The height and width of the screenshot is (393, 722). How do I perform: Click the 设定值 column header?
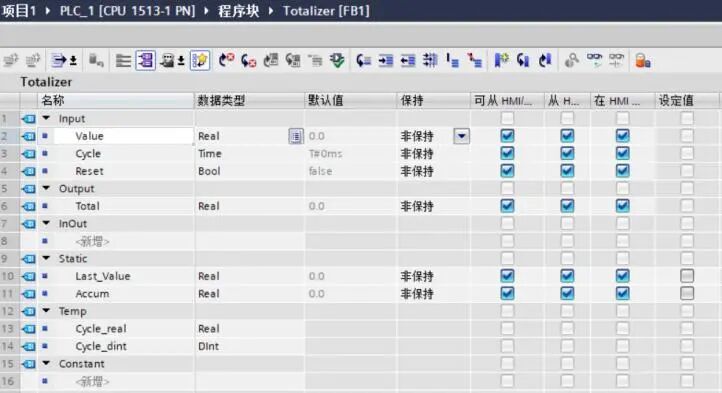coord(687,100)
